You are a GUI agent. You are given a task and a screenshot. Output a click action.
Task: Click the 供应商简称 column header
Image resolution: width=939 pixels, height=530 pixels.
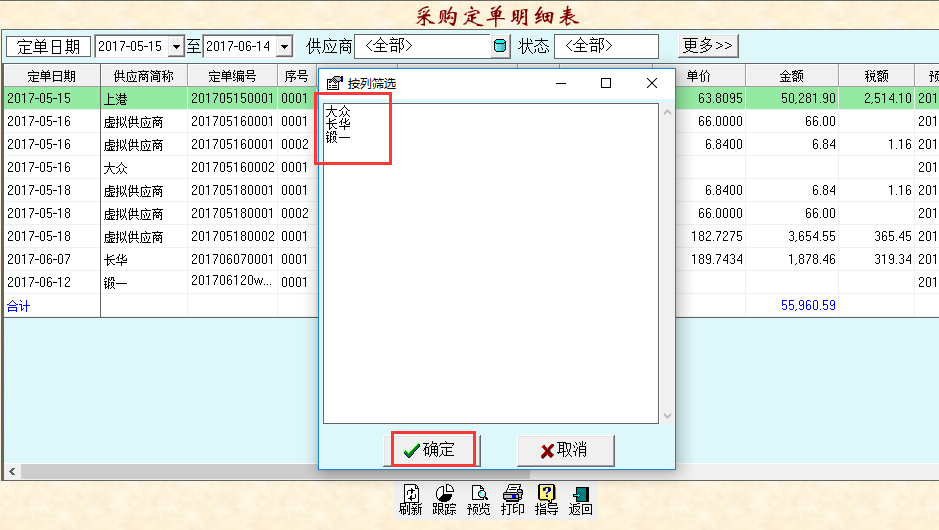tap(144, 76)
